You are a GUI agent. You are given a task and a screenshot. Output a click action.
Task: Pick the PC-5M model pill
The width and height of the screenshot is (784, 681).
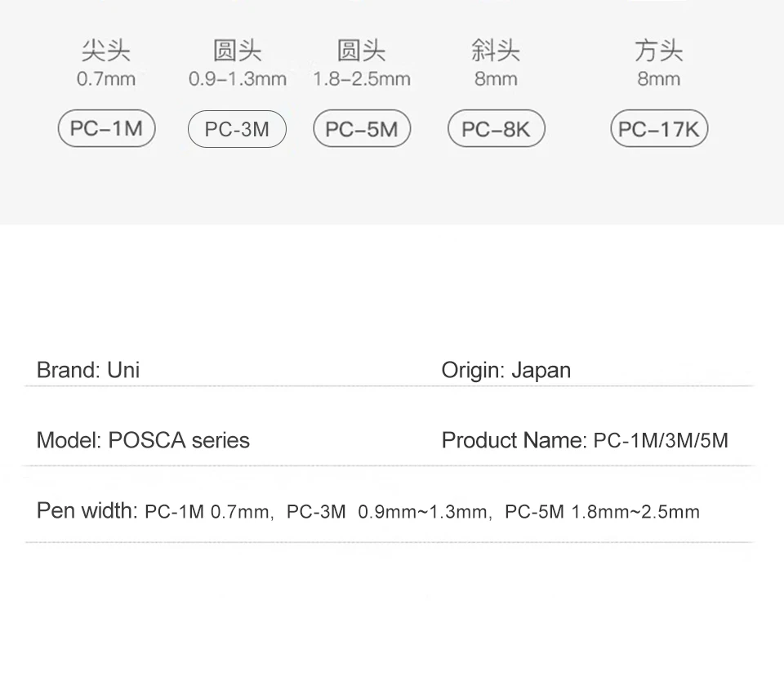pyautogui.click(x=362, y=130)
